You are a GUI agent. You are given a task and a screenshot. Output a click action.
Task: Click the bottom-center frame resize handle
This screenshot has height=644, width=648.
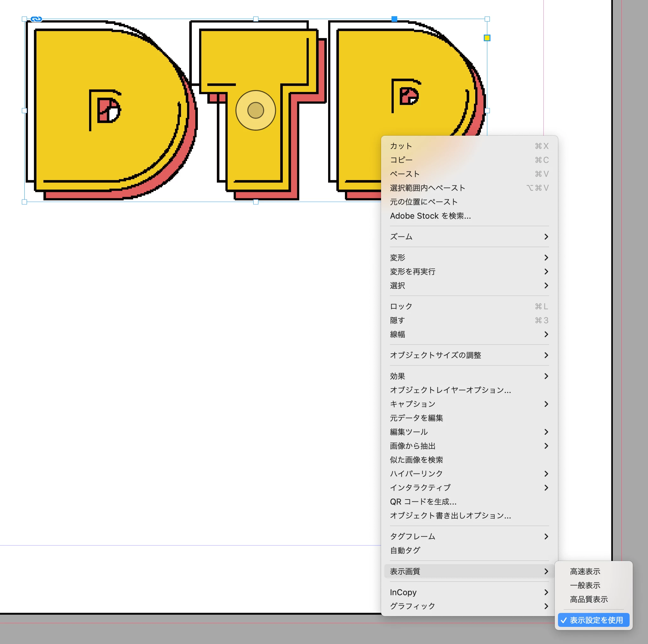pos(256,202)
